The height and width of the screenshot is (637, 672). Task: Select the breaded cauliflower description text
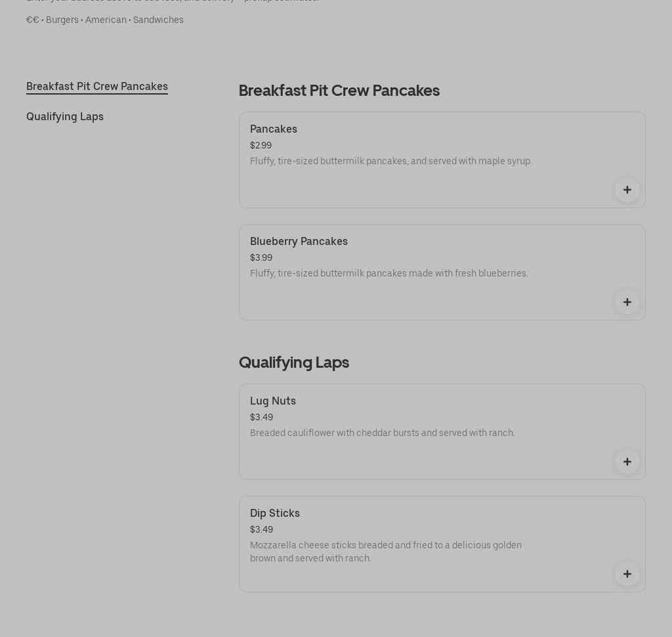[x=382, y=433]
